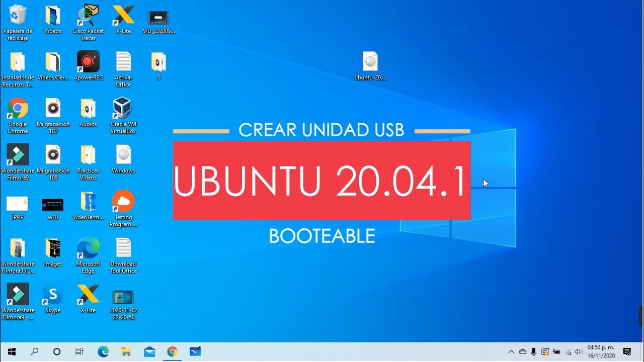Launch Skype from desktop

pyautogui.click(x=53, y=299)
